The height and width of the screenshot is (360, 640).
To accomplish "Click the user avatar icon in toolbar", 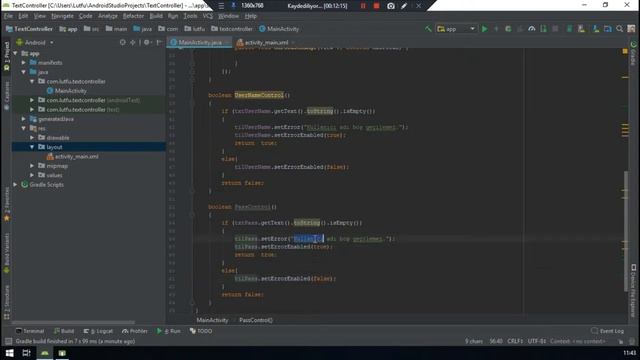I will pos(631,29).
